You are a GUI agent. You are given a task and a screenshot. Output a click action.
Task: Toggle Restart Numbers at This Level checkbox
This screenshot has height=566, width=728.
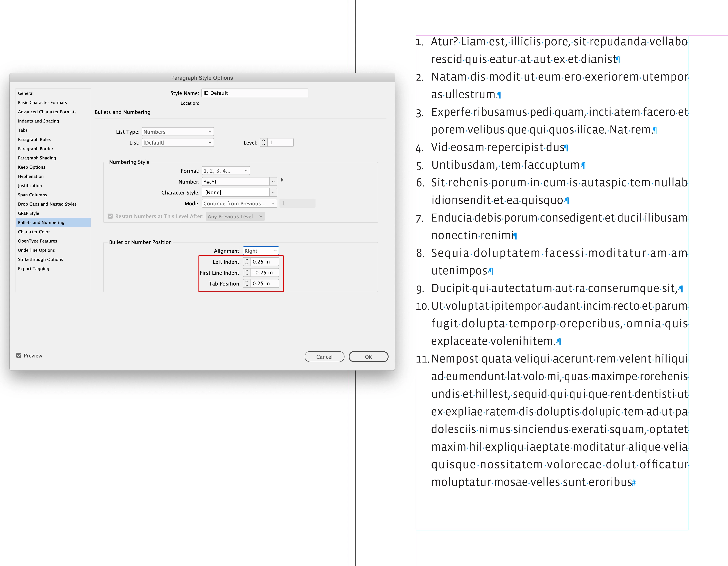[x=110, y=216]
